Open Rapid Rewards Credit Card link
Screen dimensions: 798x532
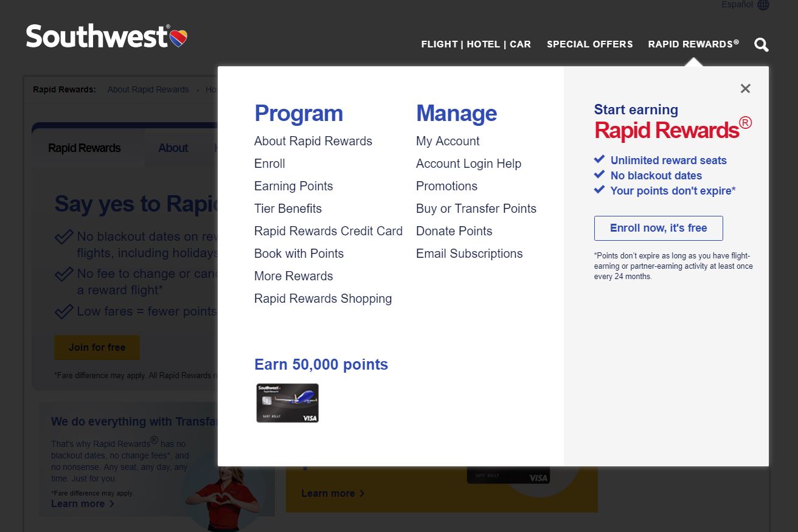click(328, 231)
